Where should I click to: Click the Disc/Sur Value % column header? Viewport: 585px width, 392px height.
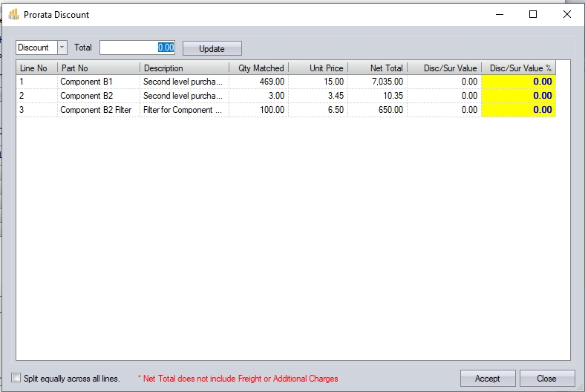point(519,68)
